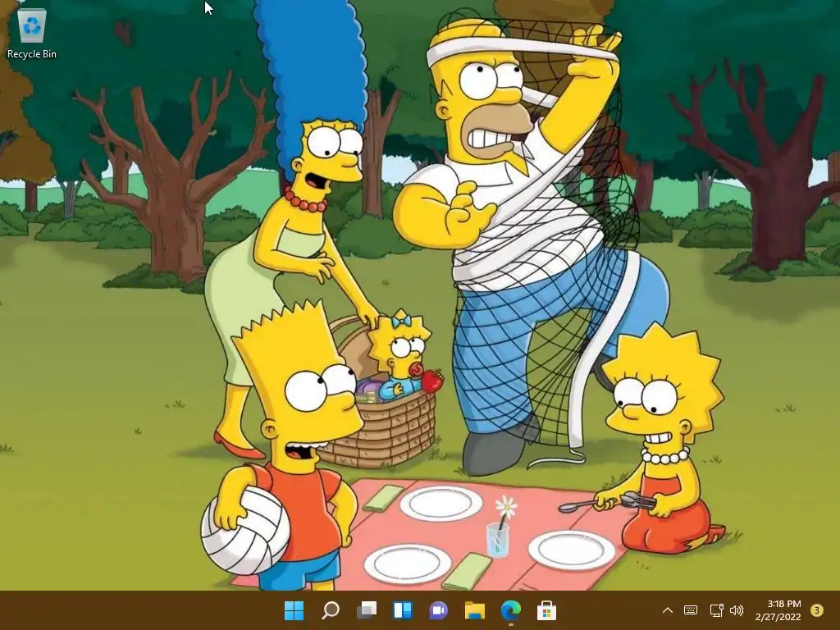Launch Teams Chat from the taskbar
This screenshot has height=630, width=840.
coord(438,610)
